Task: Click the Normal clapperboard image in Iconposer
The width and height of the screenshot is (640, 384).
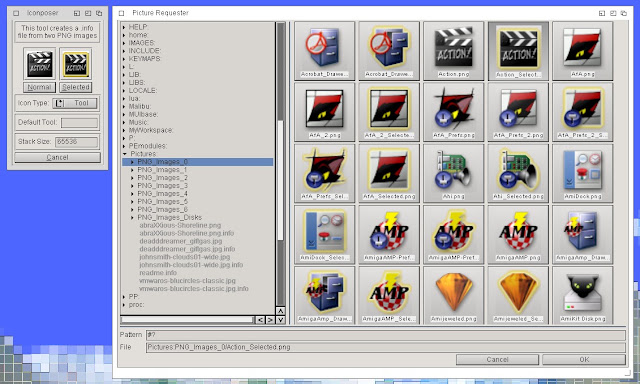Action: point(40,64)
